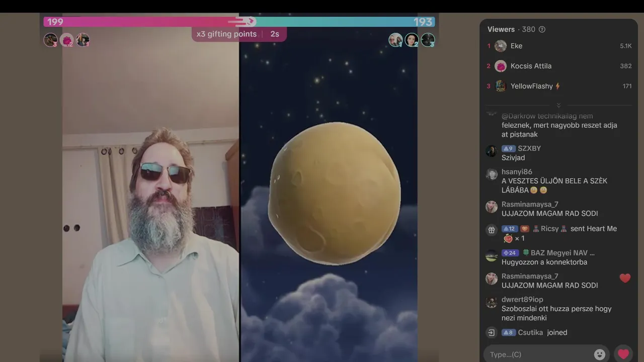This screenshot has width=644, height=362.
Task: Click username hsanyi86 in chat
Action: pos(517,171)
